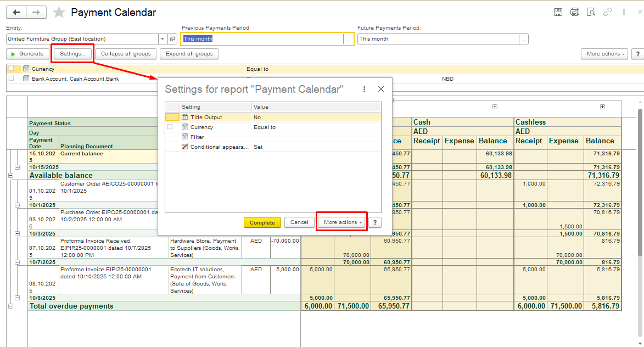Click the help question-mark in Settings dialog
The image size is (644, 347).
click(x=374, y=222)
